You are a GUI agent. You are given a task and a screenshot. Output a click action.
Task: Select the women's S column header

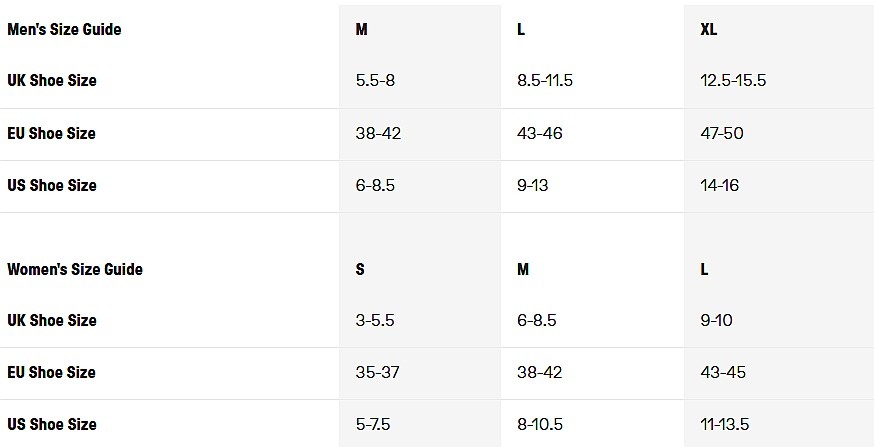[360, 269]
